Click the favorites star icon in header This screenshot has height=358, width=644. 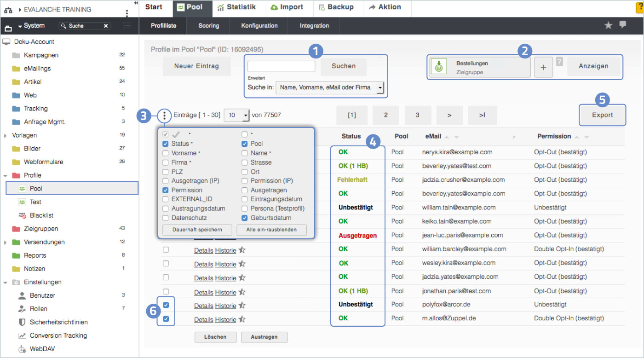[608, 26]
